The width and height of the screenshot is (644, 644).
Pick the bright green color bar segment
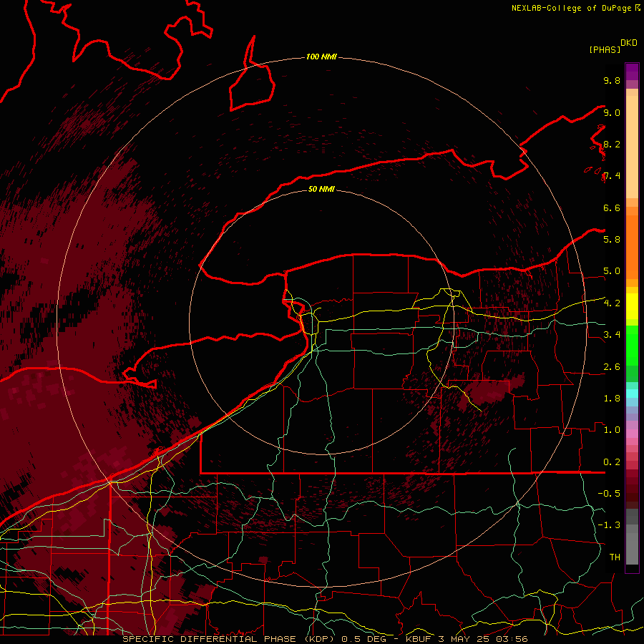(632, 345)
